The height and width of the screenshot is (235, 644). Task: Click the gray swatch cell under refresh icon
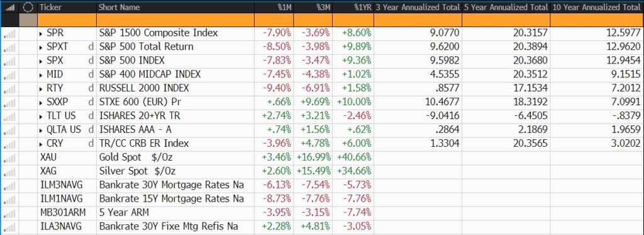coord(28,20)
